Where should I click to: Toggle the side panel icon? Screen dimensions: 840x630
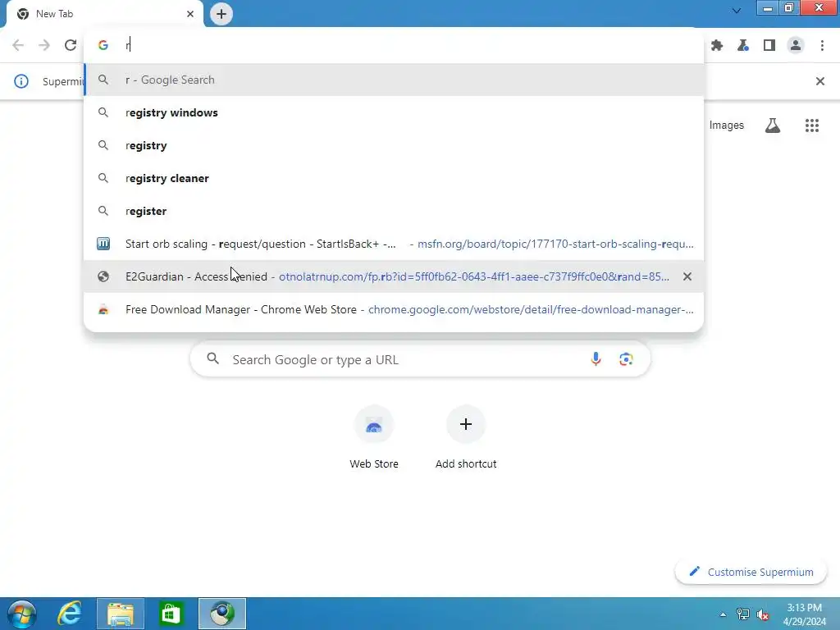[x=769, y=46]
